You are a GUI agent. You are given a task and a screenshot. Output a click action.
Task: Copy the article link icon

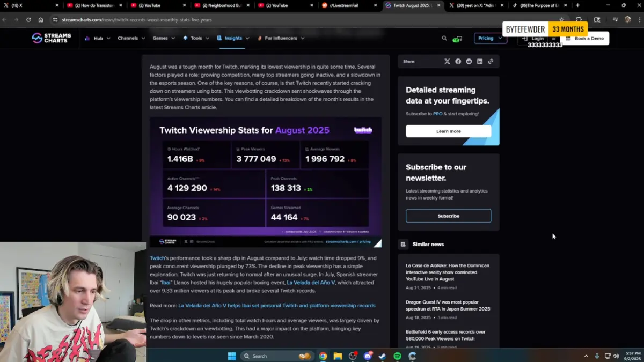click(490, 62)
